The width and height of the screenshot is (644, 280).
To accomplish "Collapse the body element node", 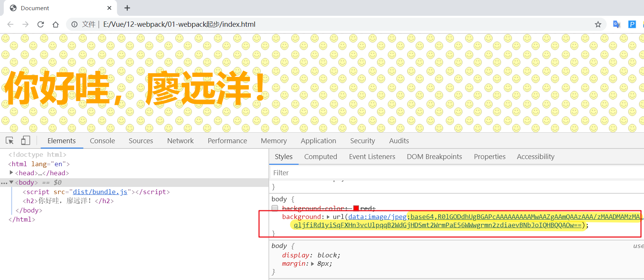I will point(11,182).
